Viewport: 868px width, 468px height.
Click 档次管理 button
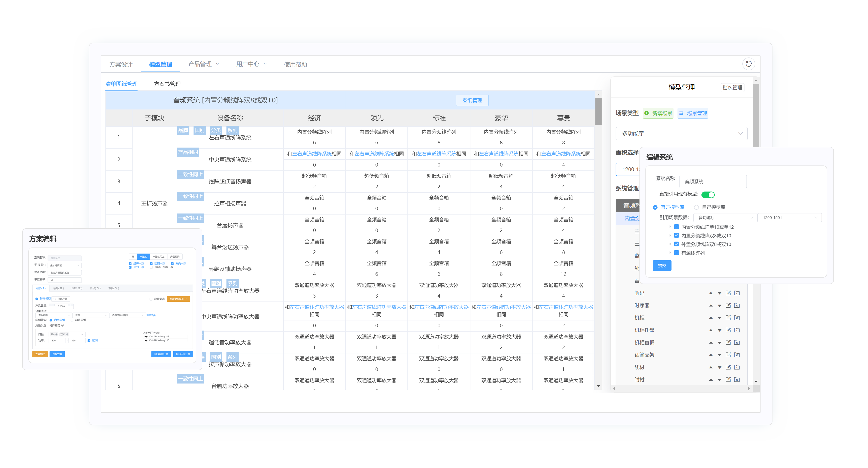732,88
